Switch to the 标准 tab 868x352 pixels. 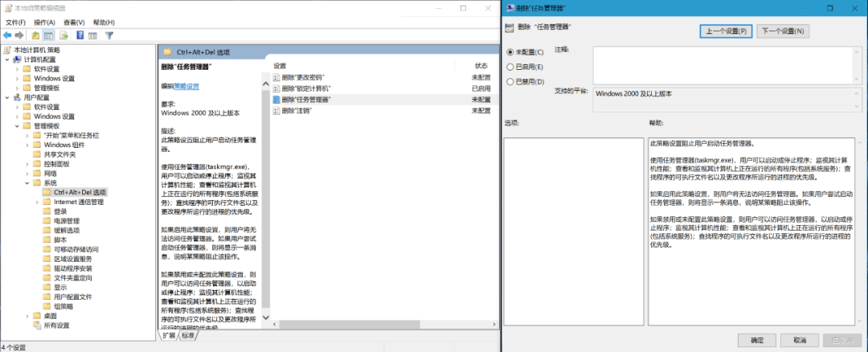187,336
